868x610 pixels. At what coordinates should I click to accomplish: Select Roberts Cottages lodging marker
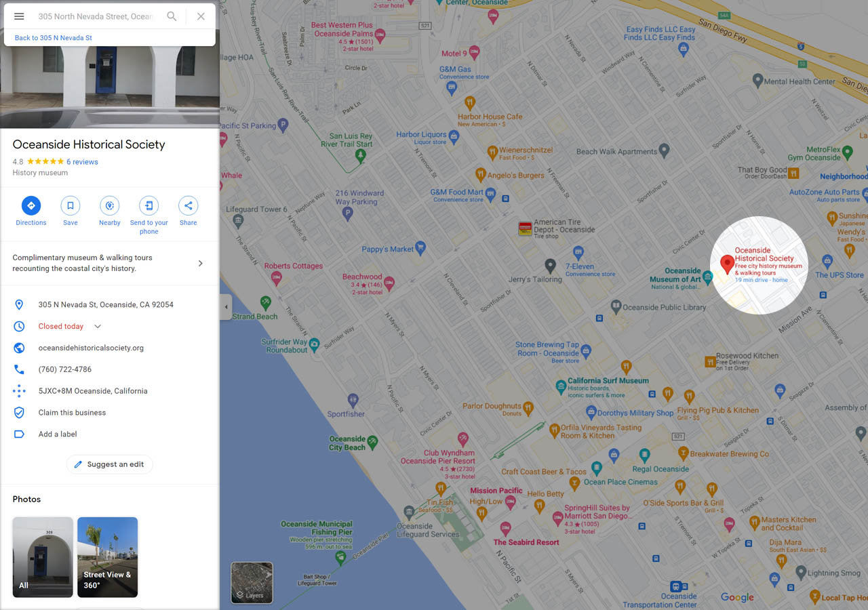click(x=276, y=278)
